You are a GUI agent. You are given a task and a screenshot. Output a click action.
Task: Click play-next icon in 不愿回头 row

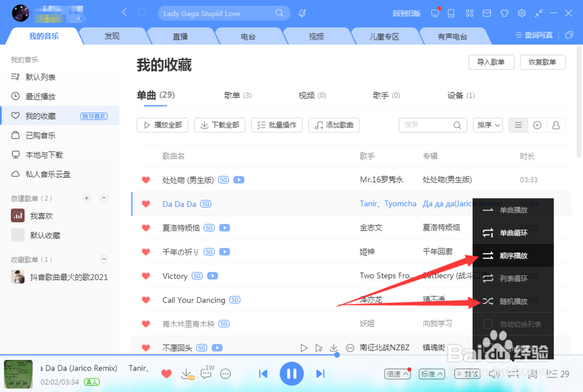(319, 348)
